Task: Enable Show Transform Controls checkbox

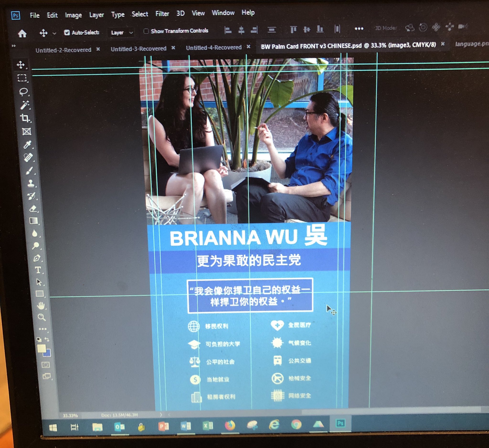Action: click(x=146, y=31)
